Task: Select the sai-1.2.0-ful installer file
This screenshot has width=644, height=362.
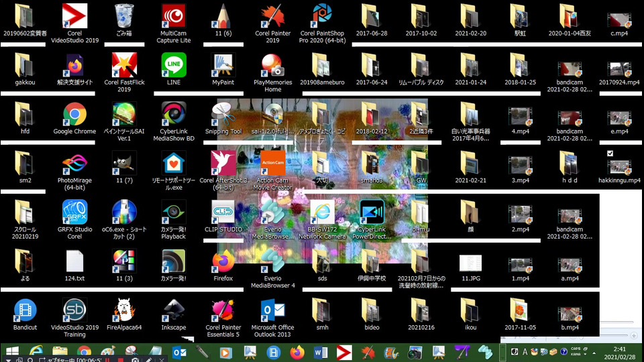Action: click(273, 118)
